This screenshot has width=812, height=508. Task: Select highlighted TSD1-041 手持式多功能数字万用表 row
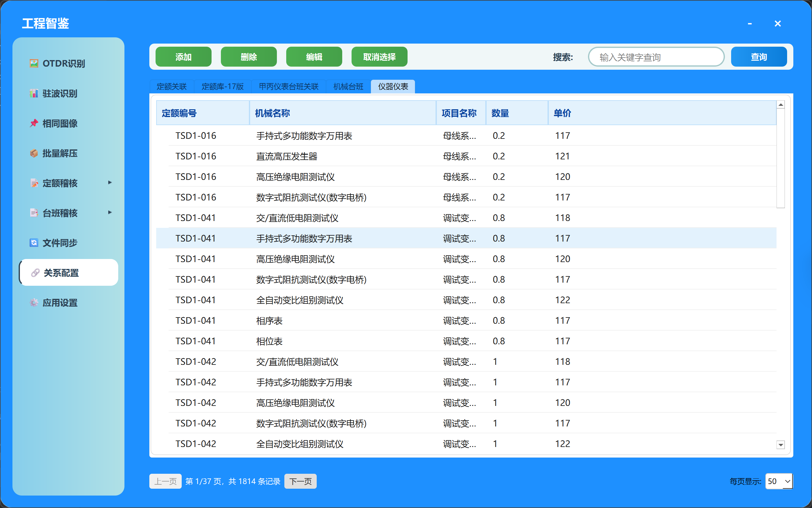point(466,238)
